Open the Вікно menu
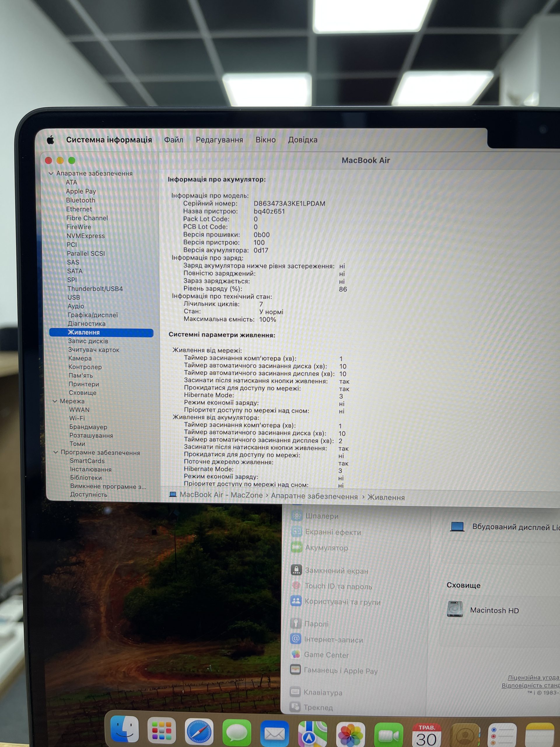560x747 pixels. pos(265,140)
